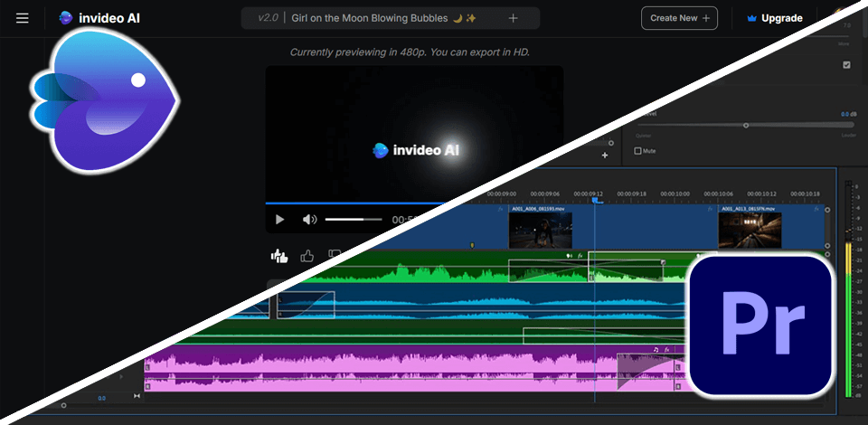Mute the video preview volume icon
This screenshot has height=425, width=868.
pyautogui.click(x=309, y=220)
